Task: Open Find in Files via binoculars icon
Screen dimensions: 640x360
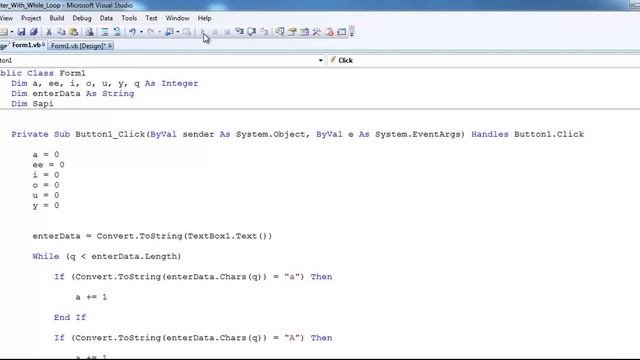Action: point(89,32)
